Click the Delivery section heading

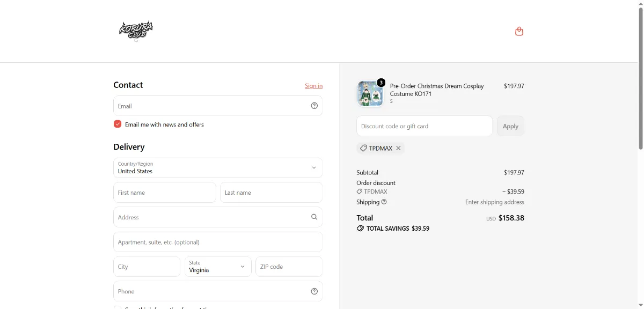pos(129,147)
